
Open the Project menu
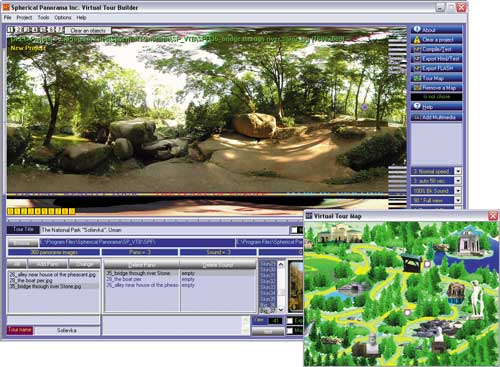point(24,17)
